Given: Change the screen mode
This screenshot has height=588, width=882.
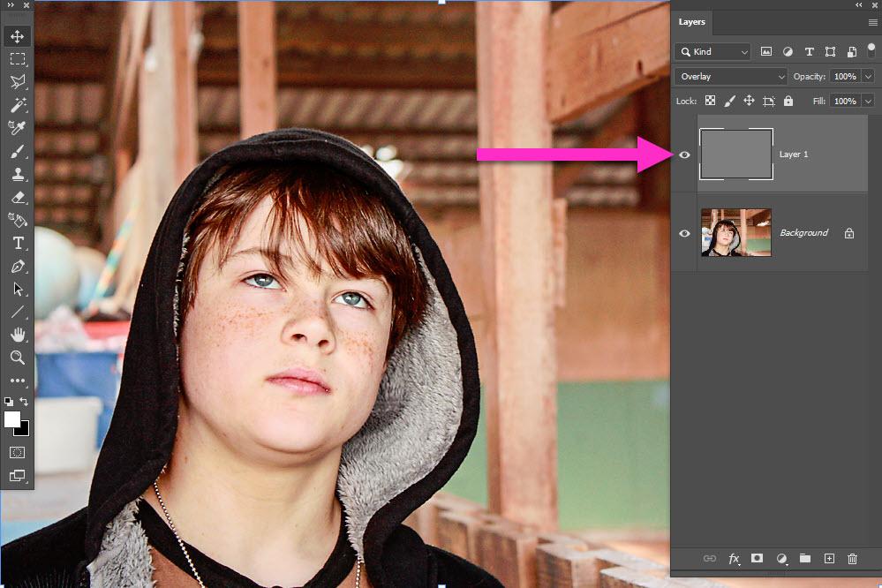Looking at the screenshot, I should pos(17,476).
